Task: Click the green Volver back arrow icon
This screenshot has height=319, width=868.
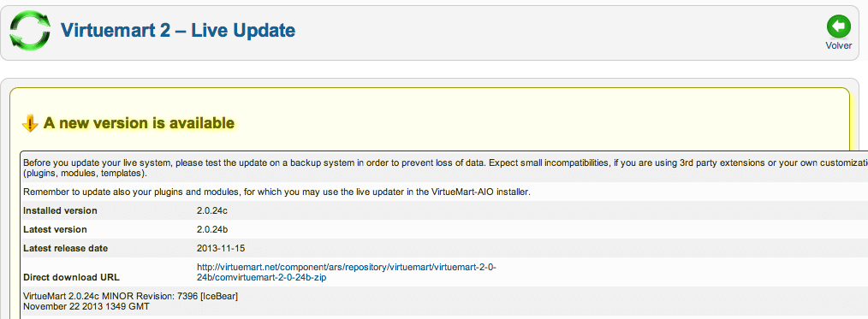Action: pos(839,27)
